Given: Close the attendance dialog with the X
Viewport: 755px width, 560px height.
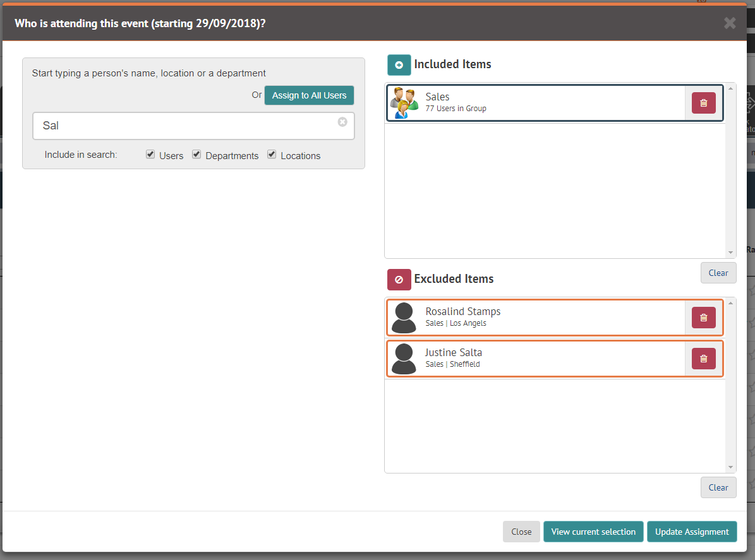Looking at the screenshot, I should [x=730, y=23].
